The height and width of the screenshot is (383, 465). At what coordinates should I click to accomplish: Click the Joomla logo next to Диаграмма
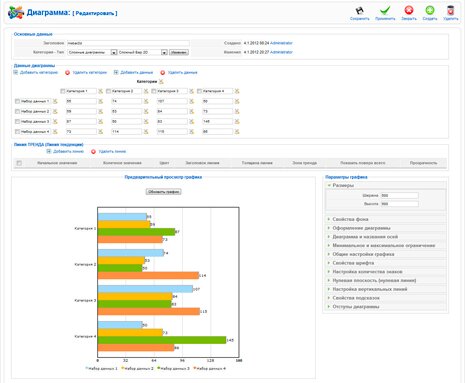click(x=16, y=13)
